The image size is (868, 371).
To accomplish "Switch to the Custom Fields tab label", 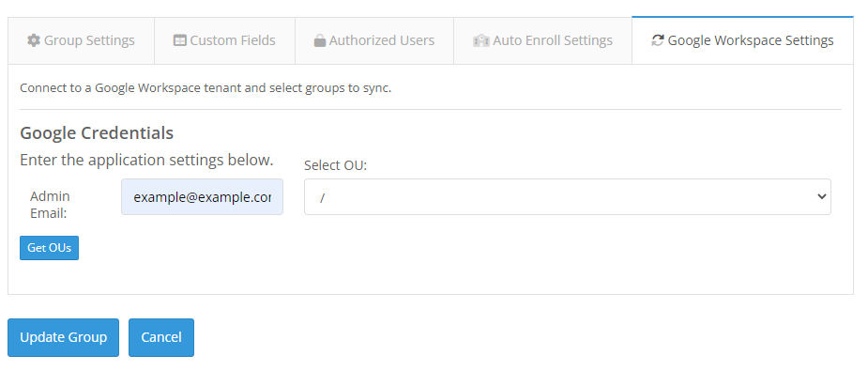I will [x=233, y=40].
